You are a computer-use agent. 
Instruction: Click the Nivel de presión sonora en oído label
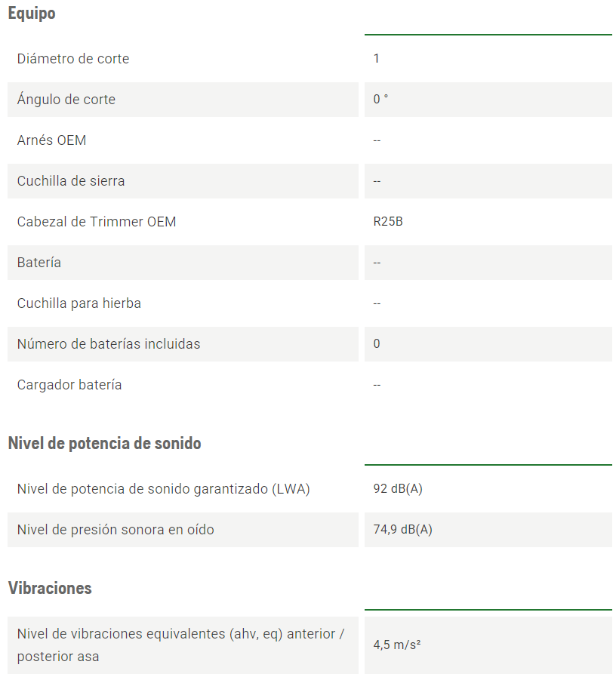pos(115,530)
